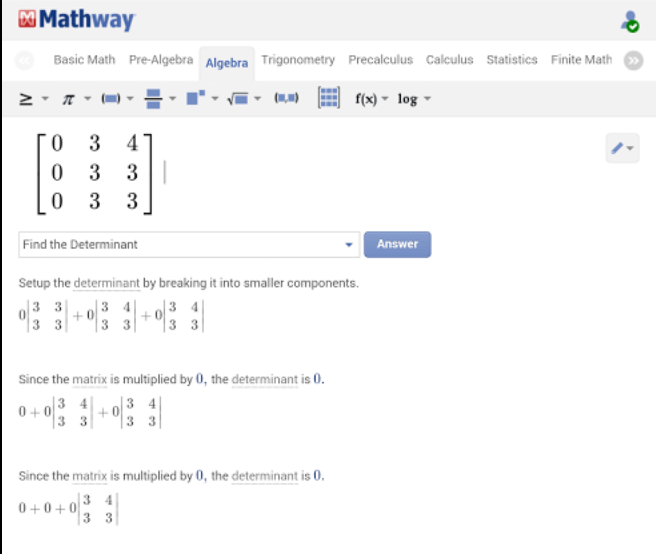656x554 pixels.
Task: Open 'determinant' link in Setup sentence
Action: tap(106, 283)
